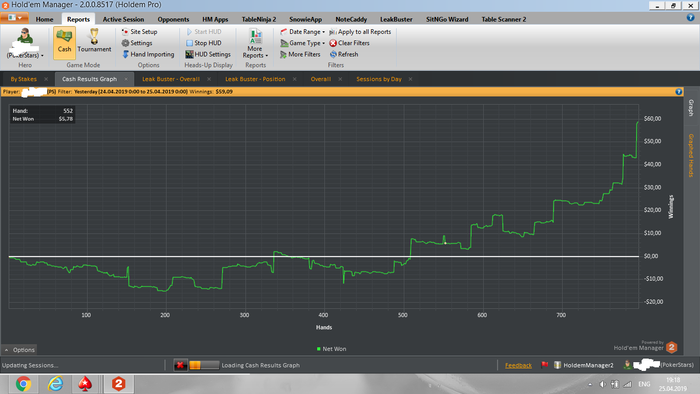This screenshot has height=394, width=700.
Task: Switch to the Overall report tab
Action: pos(321,79)
